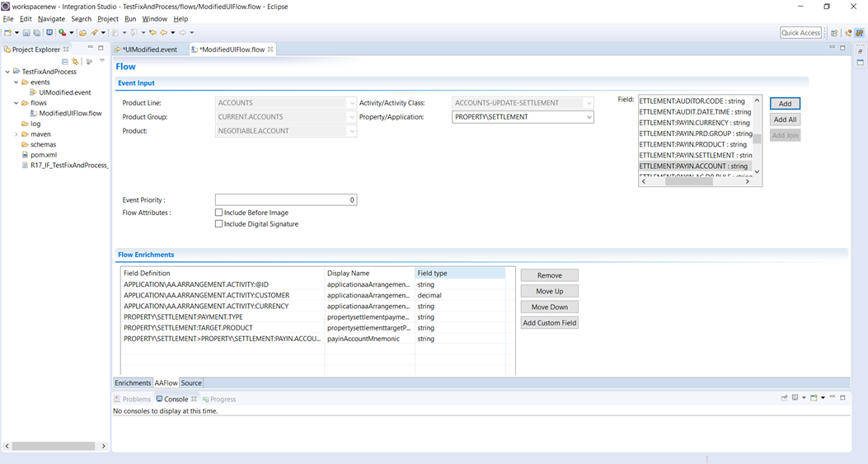The height and width of the screenshot is (464, 868).
Task: Click Collapse All in Project Explorer
Action: [x=65, y=62]
